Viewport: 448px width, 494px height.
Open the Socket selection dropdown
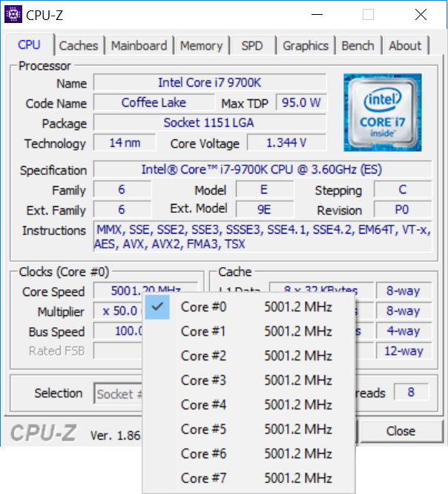tap(119, 394)
